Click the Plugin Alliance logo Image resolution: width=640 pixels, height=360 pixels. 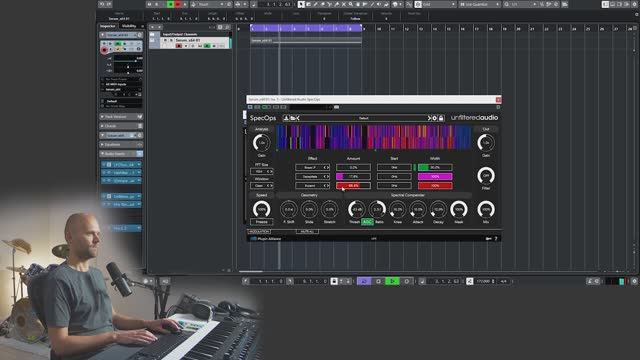tap(265, 239)
